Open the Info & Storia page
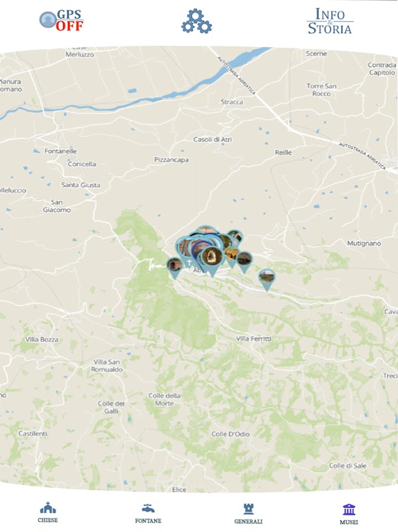 tap(330, 21)
